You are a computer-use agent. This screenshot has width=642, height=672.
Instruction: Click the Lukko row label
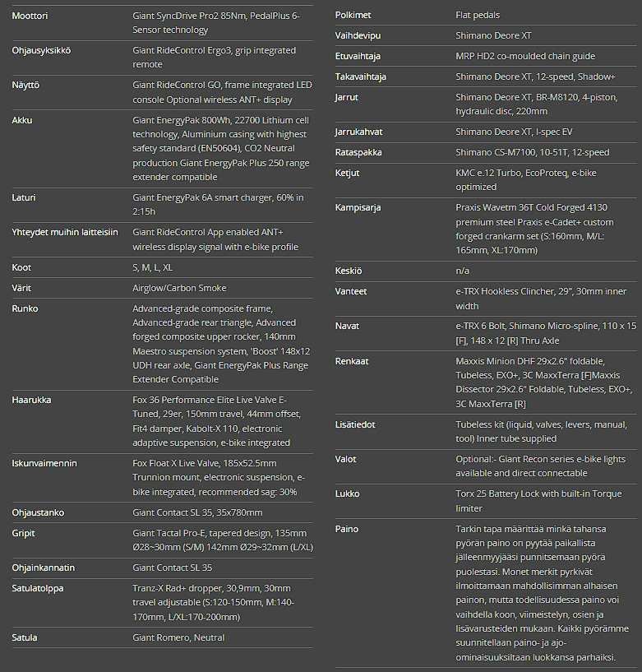coord(347,494)
